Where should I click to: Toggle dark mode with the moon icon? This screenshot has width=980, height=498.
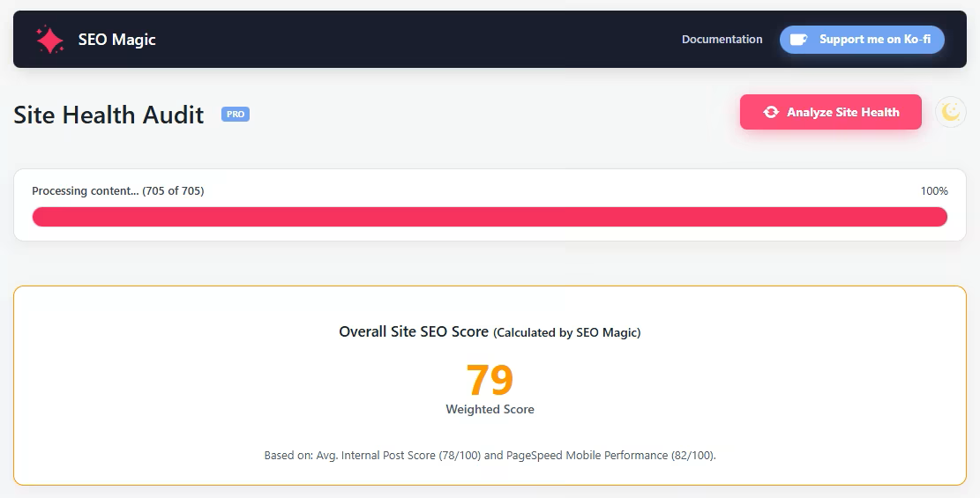pos(950,112)
